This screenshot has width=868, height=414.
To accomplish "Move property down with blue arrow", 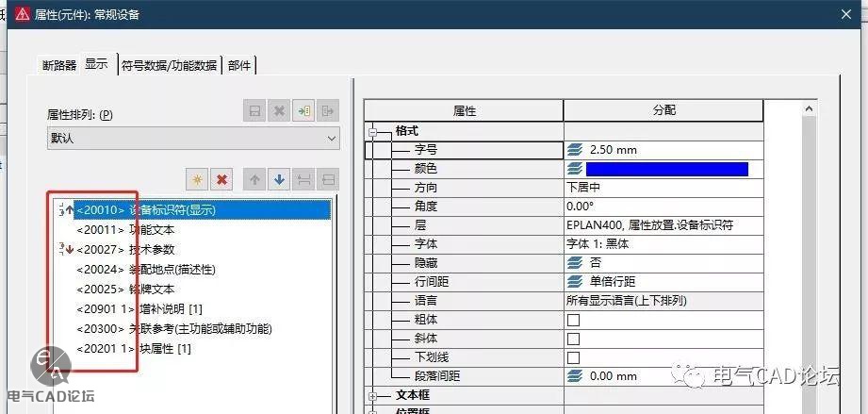I will coord(279,179).
